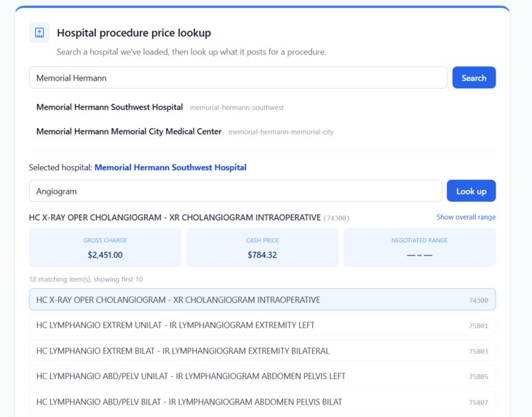Viewport: 532px width, 417px height.
Task: Click the memorial-hermann-memorial-city slug text
Action: 281,132
